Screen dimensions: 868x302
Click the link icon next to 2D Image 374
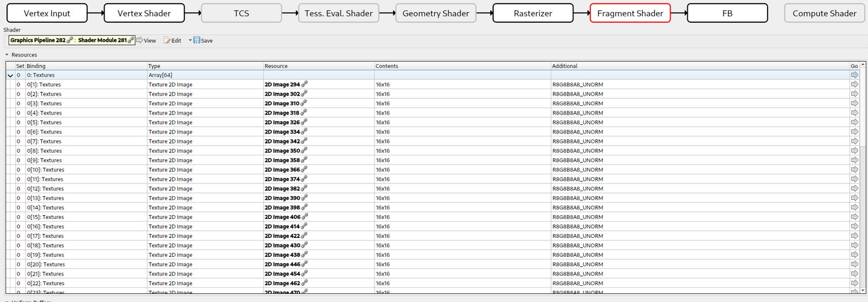[x=304, y=179]
